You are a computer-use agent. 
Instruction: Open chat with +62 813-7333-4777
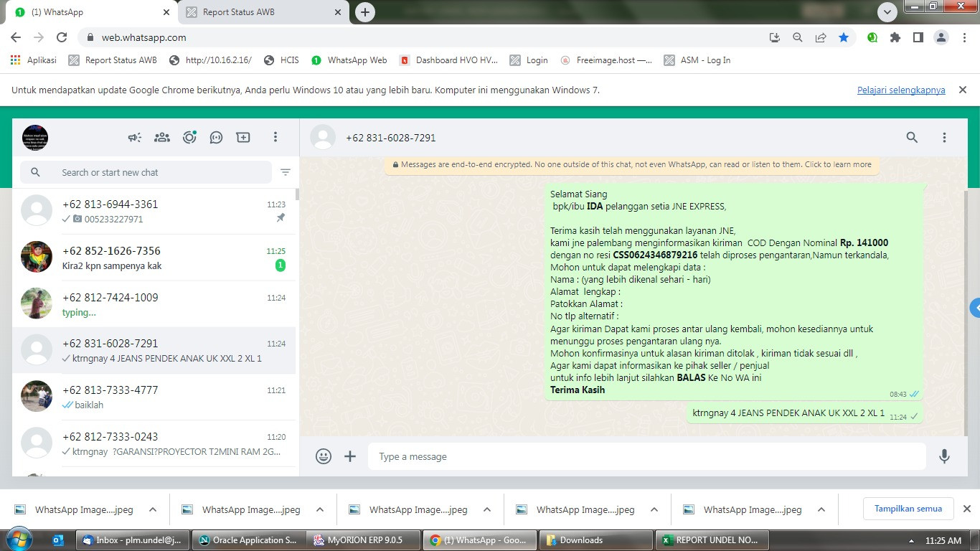[154, 397]
